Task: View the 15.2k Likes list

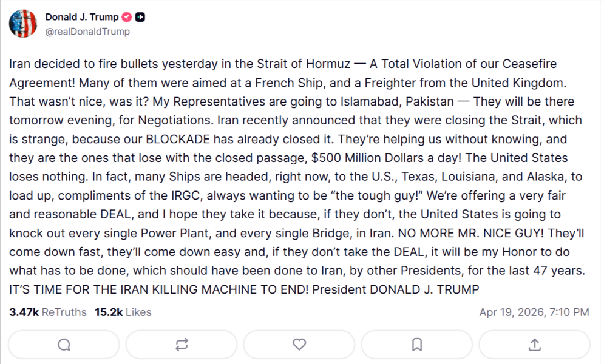Action: (123, 312)
